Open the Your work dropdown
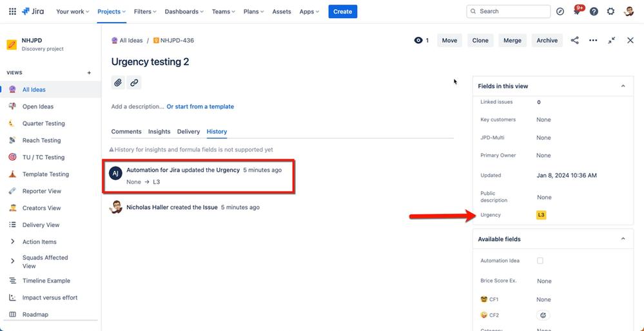 point(73,12)
